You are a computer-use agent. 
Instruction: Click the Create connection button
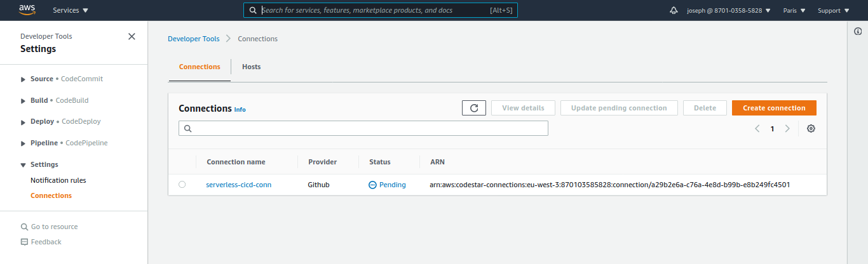tap(773, 108)
